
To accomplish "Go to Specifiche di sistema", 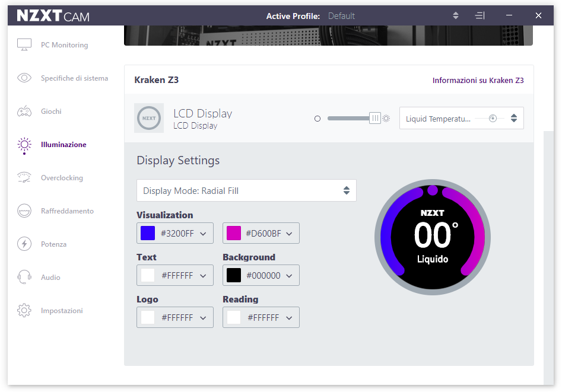I will pyautogui.click(x=74, y=78).
